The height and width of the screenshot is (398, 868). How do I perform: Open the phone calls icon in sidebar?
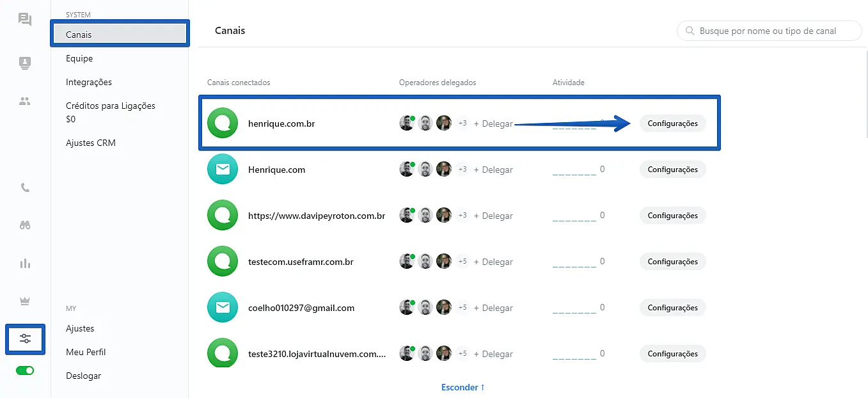click(25, 188)
